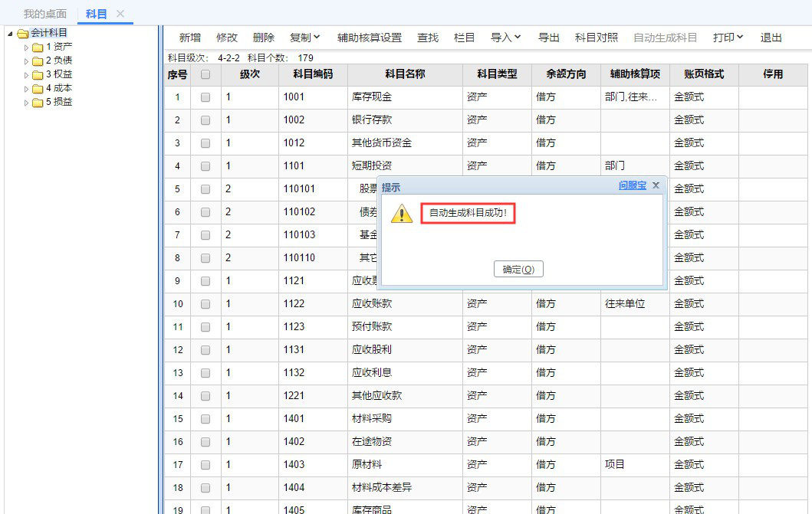Select the 110110 account code cell

[313, 258]
